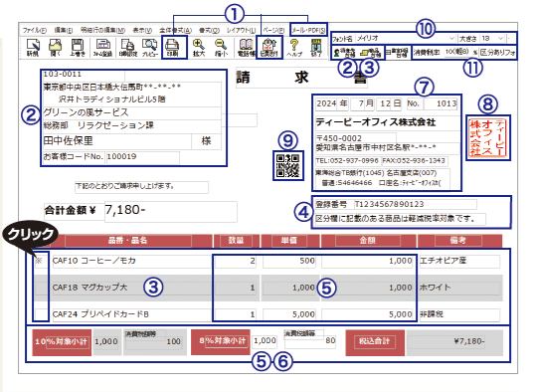Click the 10%対象小計 label
The image size is (534, 392).
click(62, 342)
